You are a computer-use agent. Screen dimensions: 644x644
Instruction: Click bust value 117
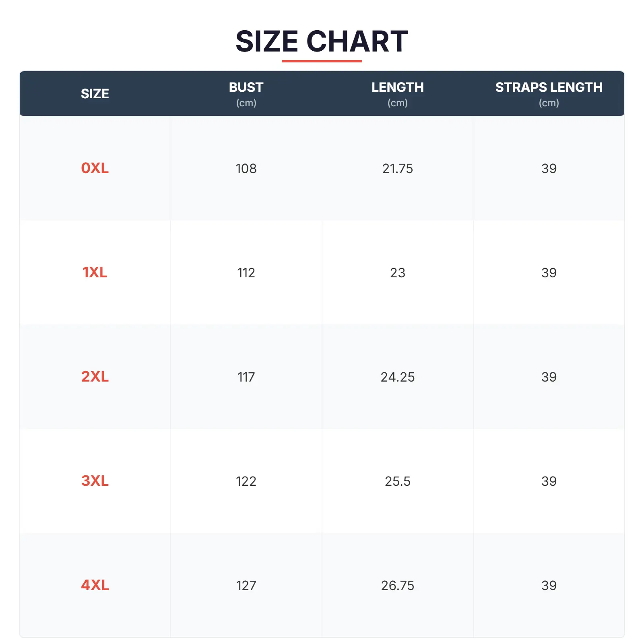click(246, 377)
